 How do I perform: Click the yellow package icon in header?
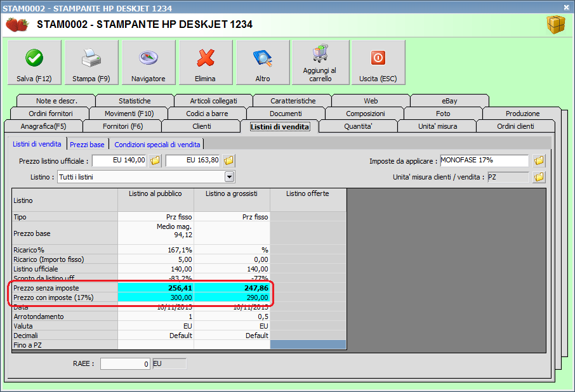point(556,25)
